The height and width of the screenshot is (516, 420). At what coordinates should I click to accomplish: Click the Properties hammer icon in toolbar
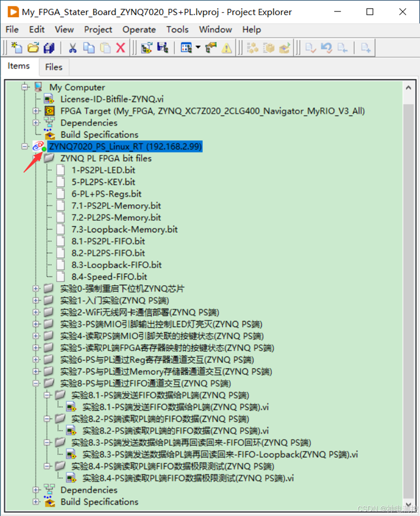[211, 48]
